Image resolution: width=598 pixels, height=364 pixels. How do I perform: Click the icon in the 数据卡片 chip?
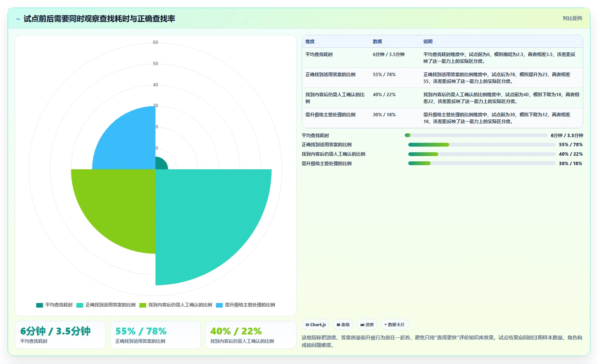click(x=386, y=325)
